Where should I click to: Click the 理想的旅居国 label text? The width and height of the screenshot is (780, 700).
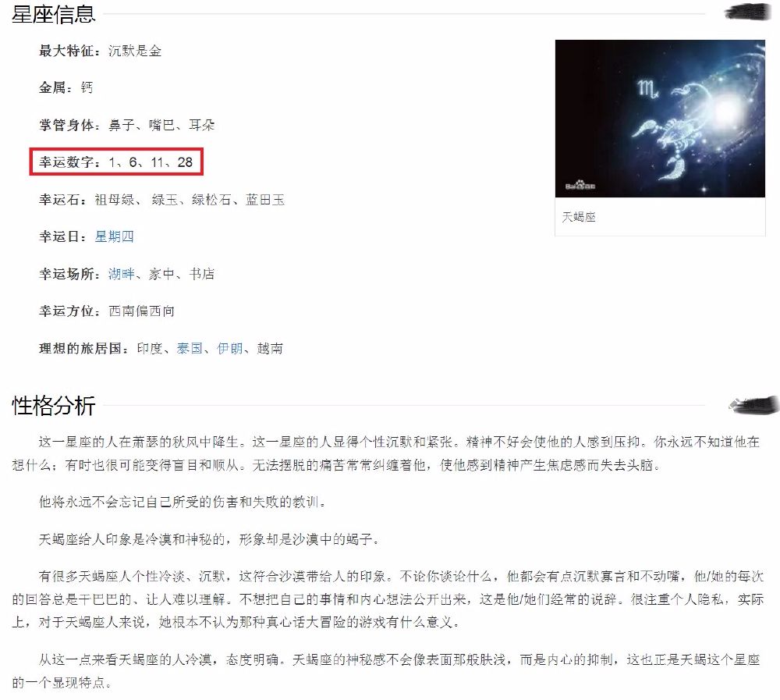(80, 349)
